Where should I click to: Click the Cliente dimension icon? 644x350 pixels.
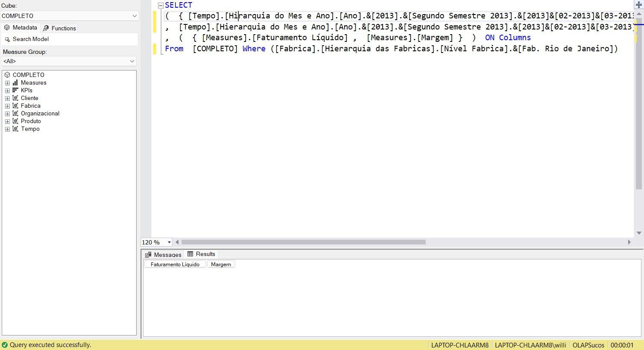(15, 98)
